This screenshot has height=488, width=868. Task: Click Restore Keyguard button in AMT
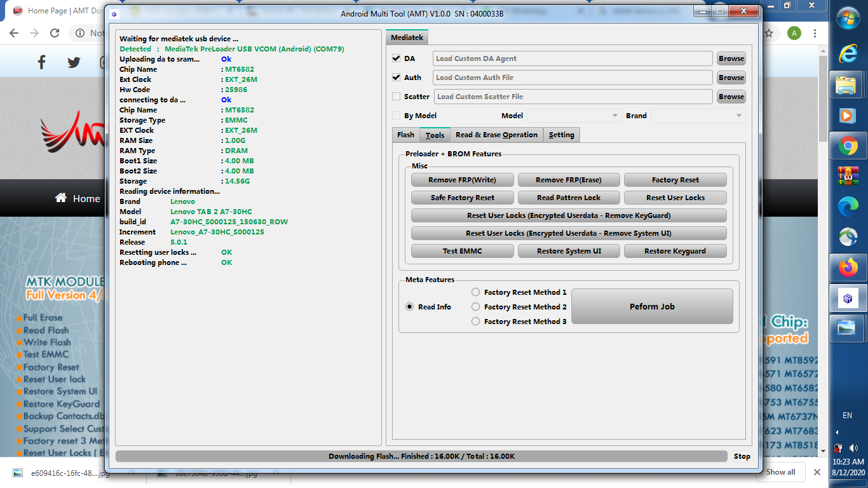pos(675,251)
